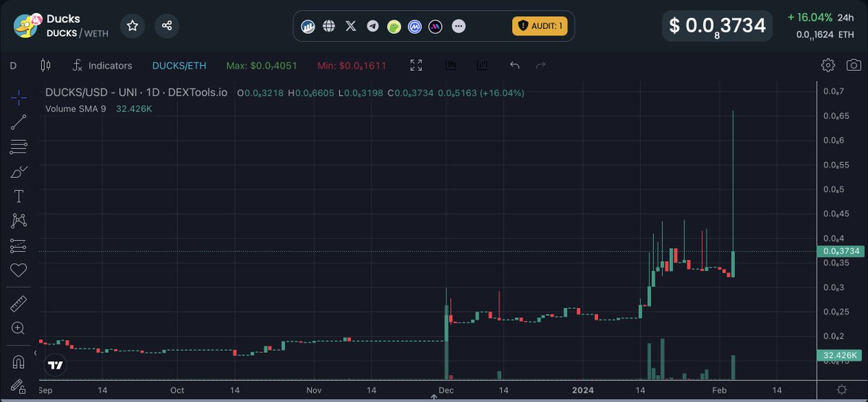
Task: Open the Etherscan chart link icon
Action: click(x=307, y=26)
